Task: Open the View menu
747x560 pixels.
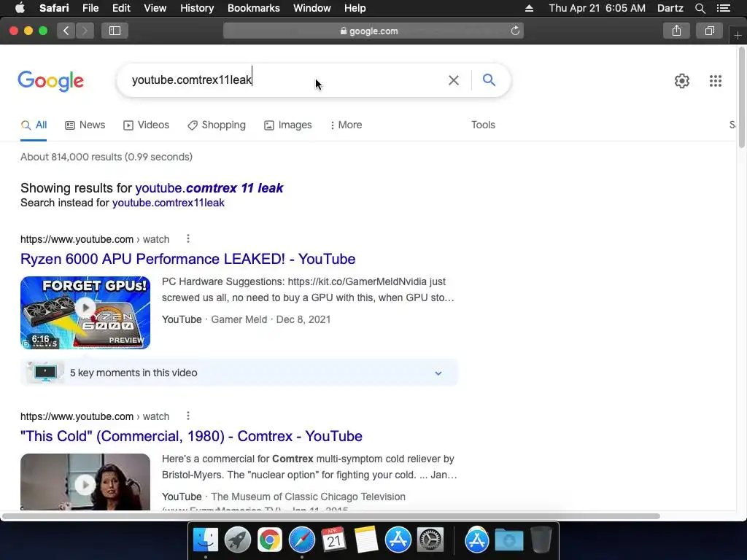Action: [155, 8]
